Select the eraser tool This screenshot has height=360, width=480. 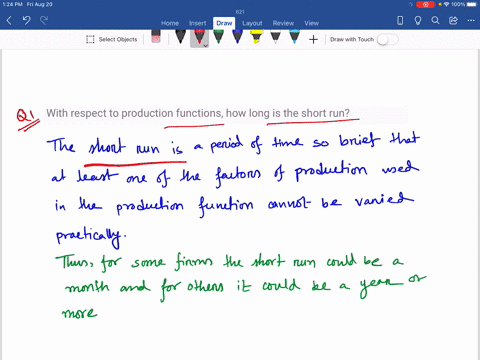(x=156, y=37)
